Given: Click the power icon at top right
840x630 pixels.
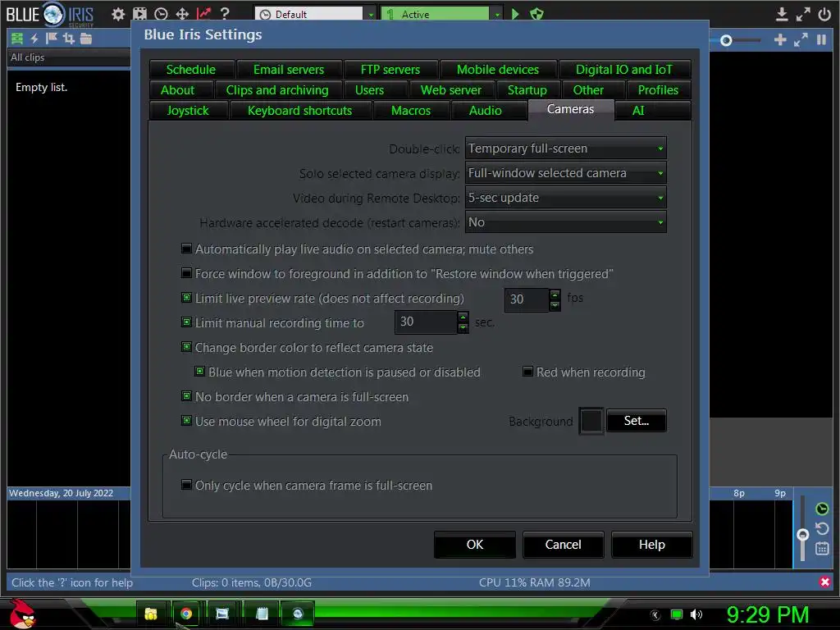Looking at the screenshot, I should click(x=824, y=14).
